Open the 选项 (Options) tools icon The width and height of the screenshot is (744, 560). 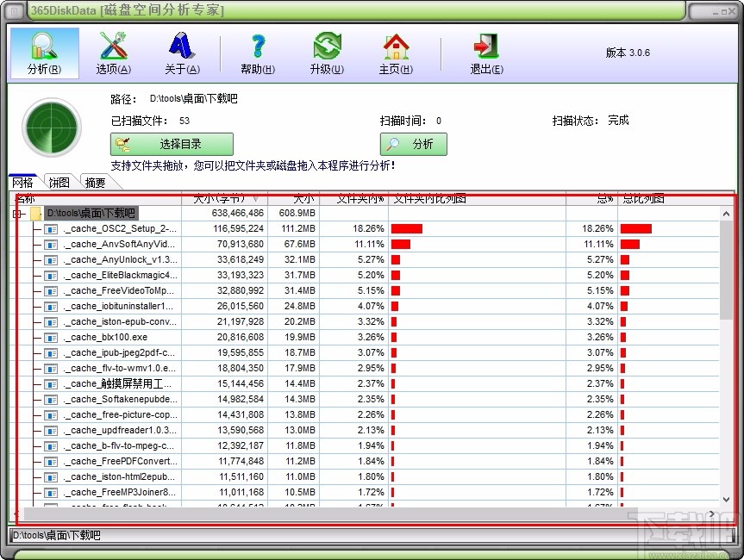(113, 52)
